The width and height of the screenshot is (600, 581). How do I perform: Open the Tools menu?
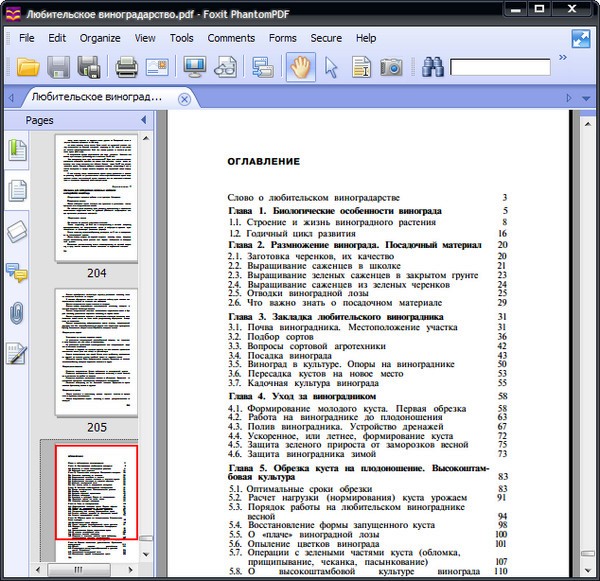[x=181, y=38]
